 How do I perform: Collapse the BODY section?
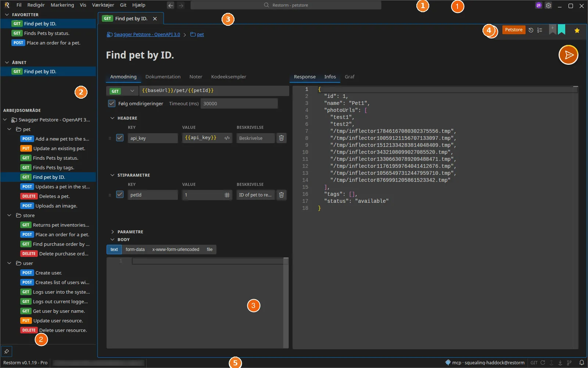click(112, 240)
